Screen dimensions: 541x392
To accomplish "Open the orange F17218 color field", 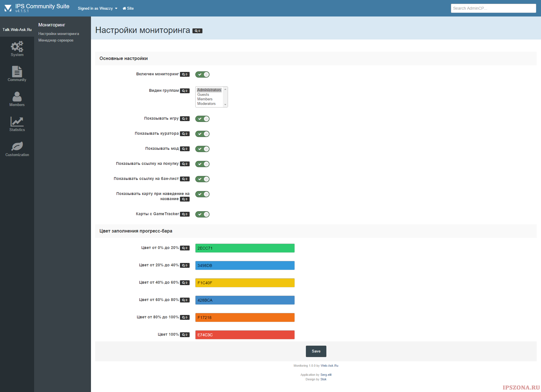I will [245, 318].
